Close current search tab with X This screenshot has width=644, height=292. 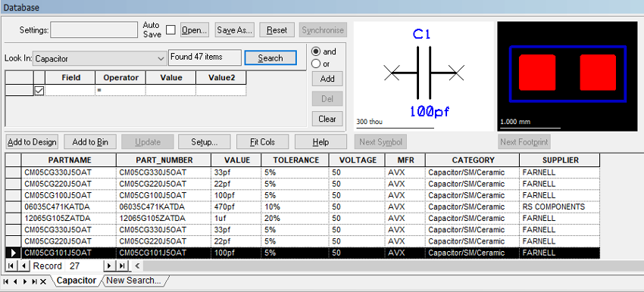point(43,281)
